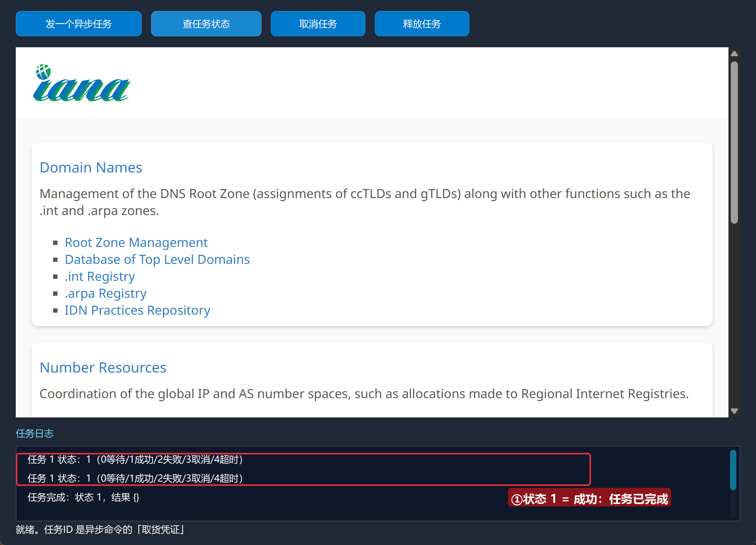Open Database of Top Level Domains link

[157, 260]
